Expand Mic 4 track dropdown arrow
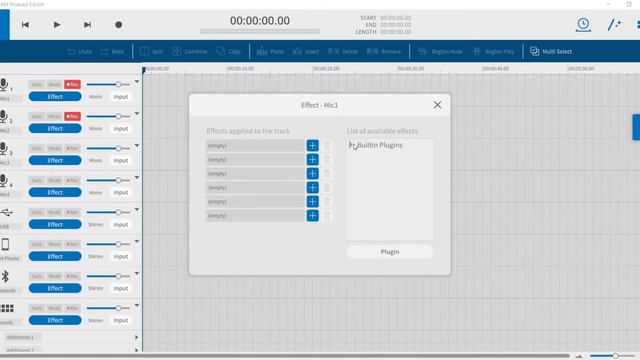Screen dimensions: 640x360 tap(137, 178)
